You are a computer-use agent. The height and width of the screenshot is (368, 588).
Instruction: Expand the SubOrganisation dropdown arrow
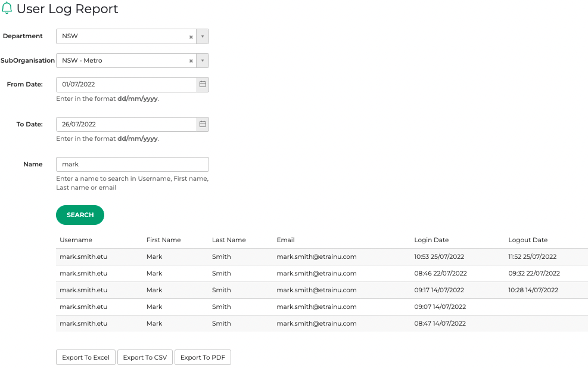pyautogui.click(x=203, y=61)
